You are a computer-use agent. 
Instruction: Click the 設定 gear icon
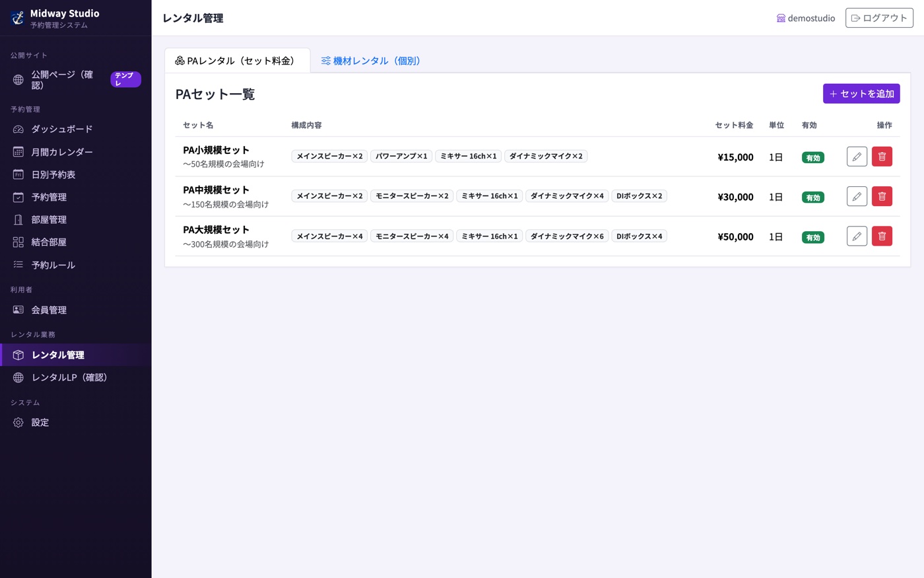pyautogui.click(x=18, y=423)
